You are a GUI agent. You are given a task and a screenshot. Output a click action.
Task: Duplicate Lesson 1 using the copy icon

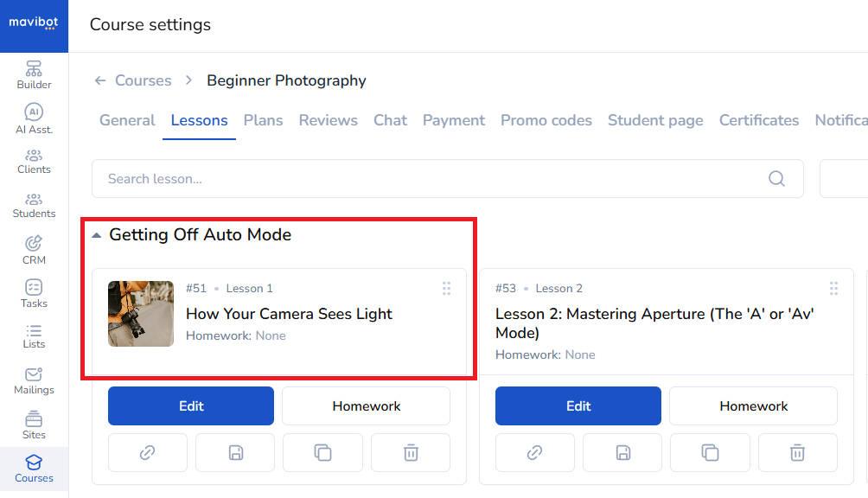coord(323,452)
